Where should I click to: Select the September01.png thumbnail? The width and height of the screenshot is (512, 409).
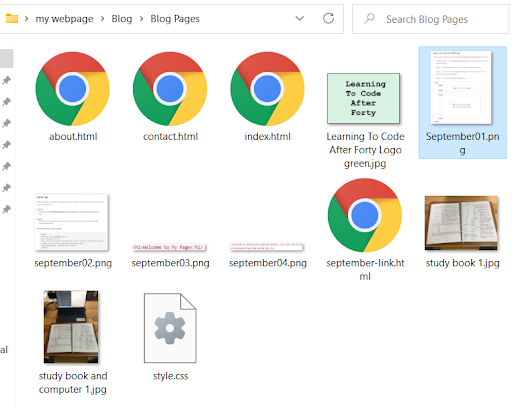461,87
